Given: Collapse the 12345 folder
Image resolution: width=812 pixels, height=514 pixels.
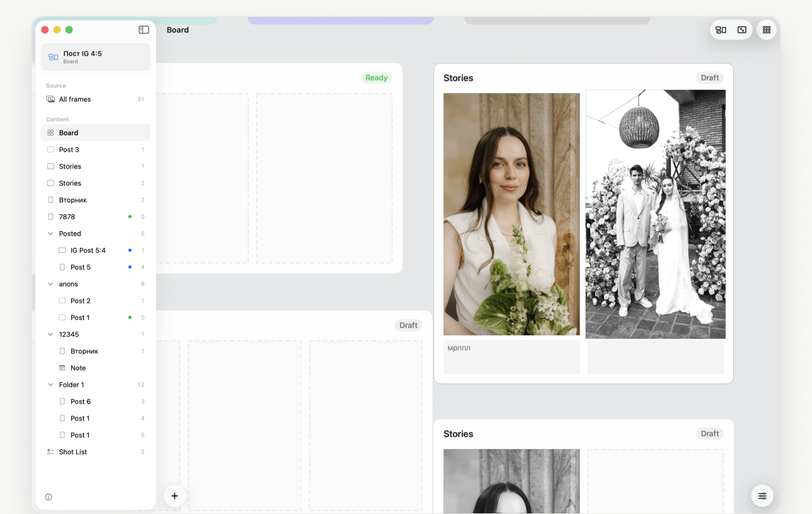Looking at the screenshot, I should 51,334.
